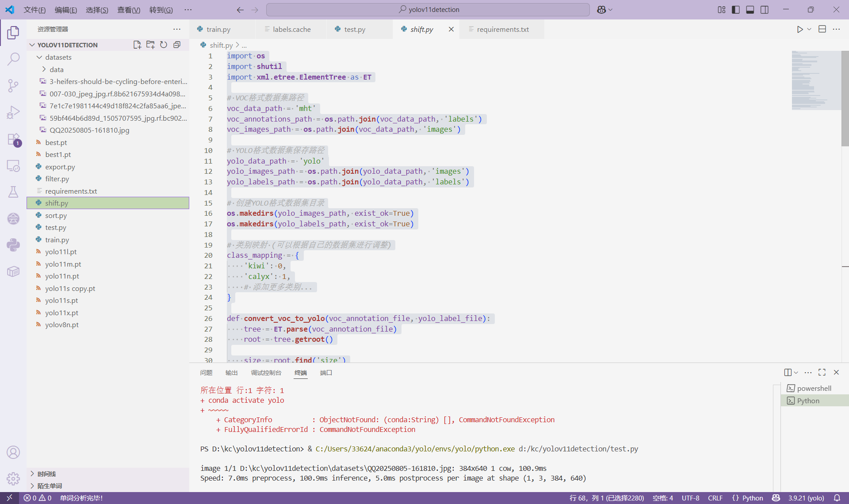Expand the 时间线 section
This screenshot has width=849, height=504.
pos(46,473)
